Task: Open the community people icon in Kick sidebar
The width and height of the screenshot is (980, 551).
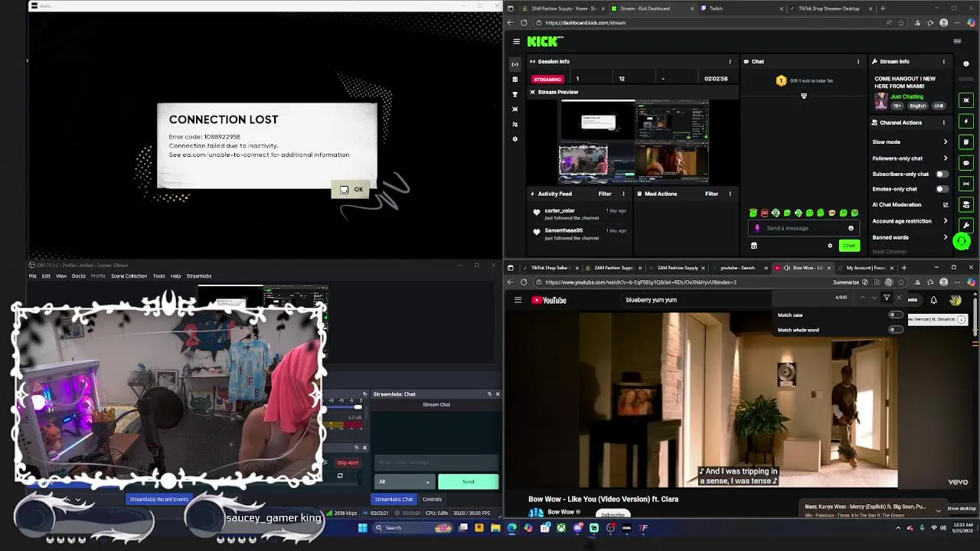Action: tap(514, 124)
